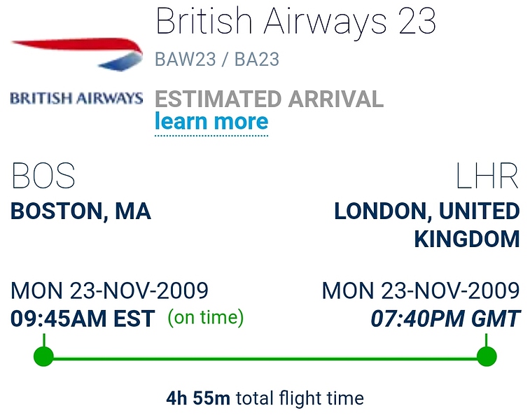Click the departure date MON 23-NOV-2009
The image size is (530, 420).
[x=109, y=290]
